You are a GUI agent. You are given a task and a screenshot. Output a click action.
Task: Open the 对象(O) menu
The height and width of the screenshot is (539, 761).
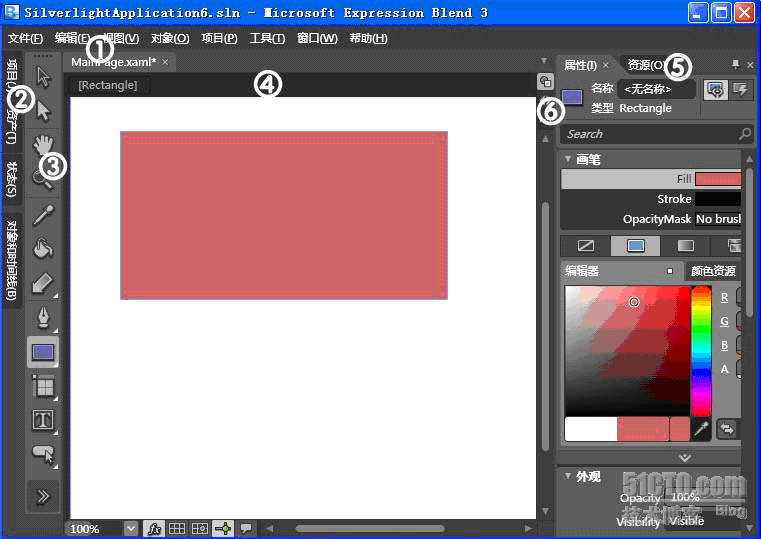tap(170, 38)
